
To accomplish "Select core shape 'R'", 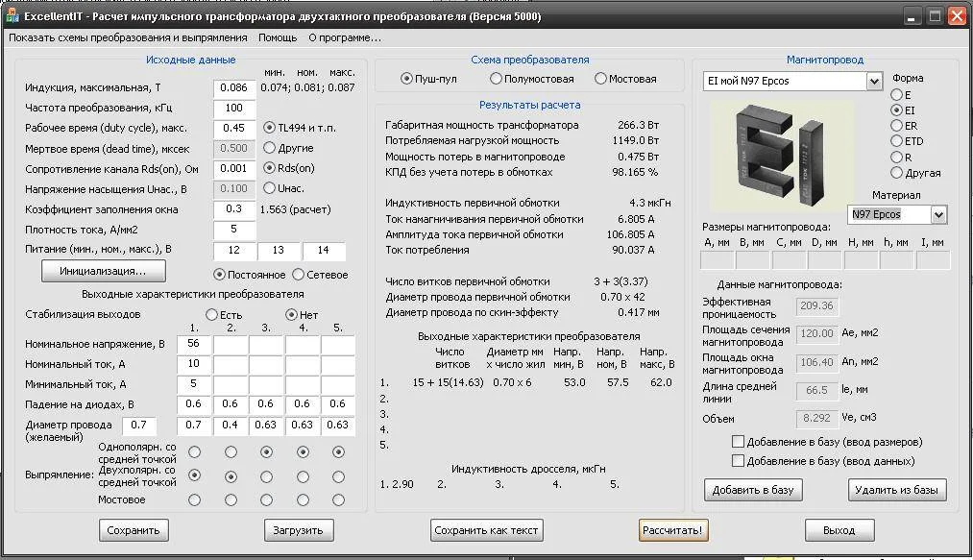I will 896,158.
